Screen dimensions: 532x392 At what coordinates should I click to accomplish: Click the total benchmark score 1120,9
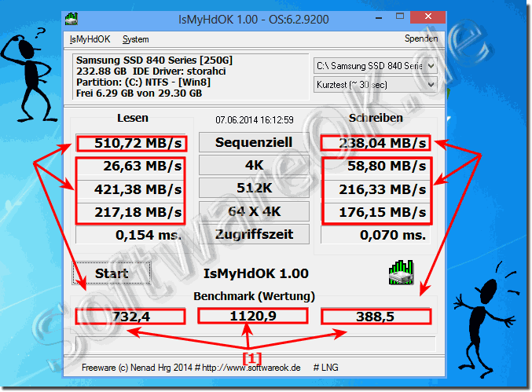(x=253, y=316)
